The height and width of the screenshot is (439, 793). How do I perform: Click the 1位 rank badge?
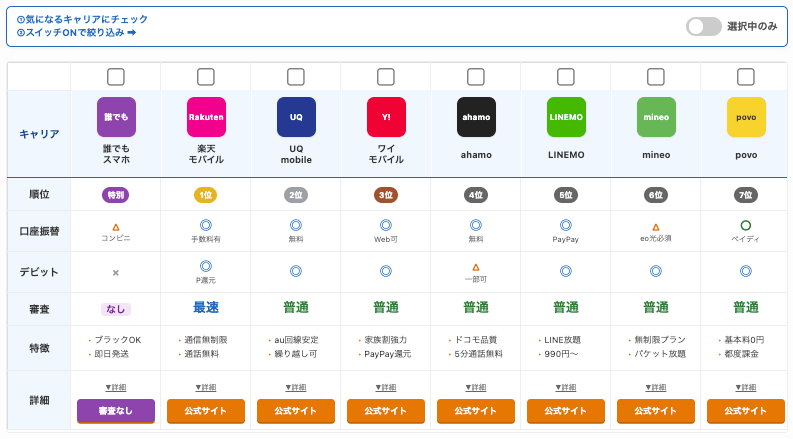click(206, 195)
